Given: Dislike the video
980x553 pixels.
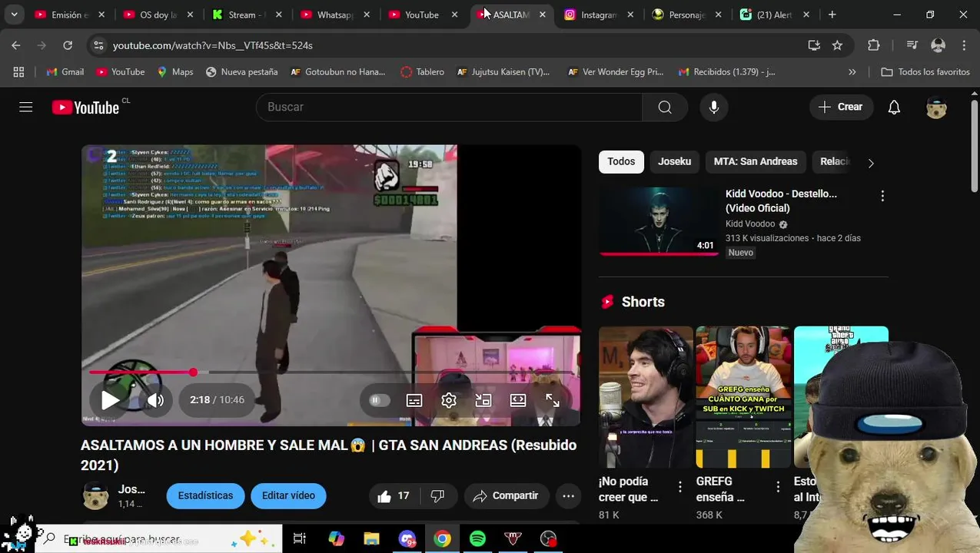Looking at the screenshot, I should (437, 496).
